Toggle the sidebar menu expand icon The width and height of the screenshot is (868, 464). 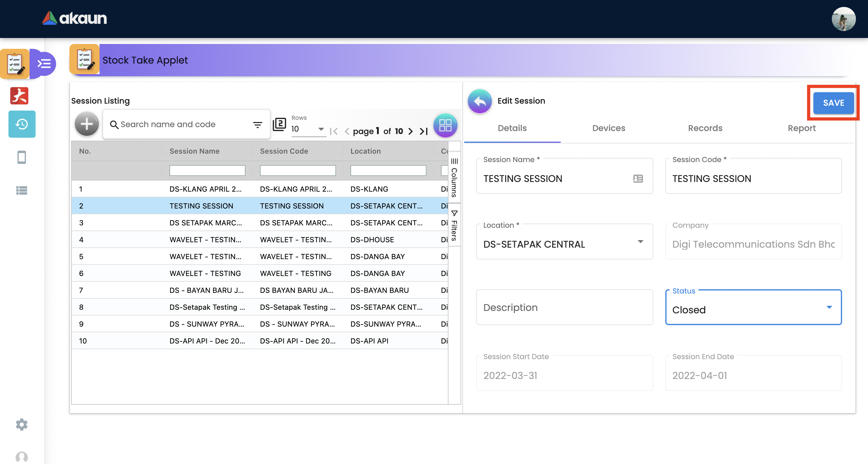tap(44, 63)
